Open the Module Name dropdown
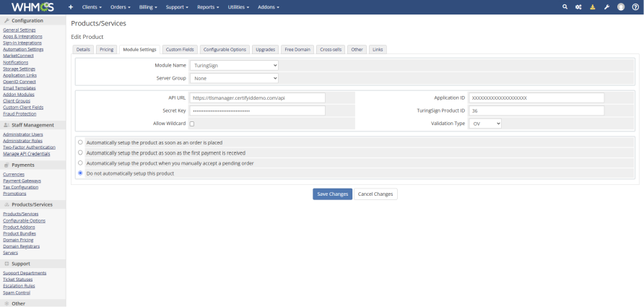 234,65
